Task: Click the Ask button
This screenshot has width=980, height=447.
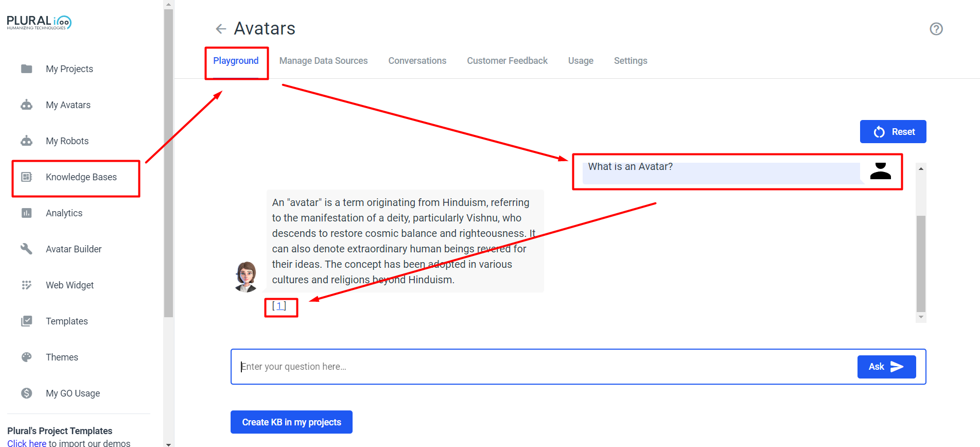Action: click(886, 367)
